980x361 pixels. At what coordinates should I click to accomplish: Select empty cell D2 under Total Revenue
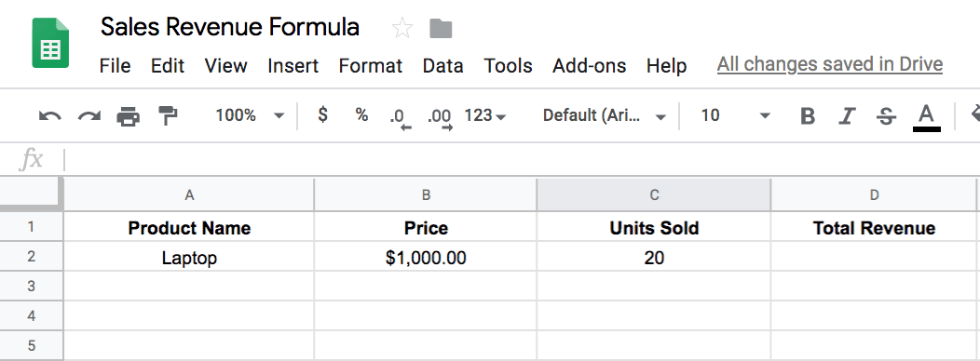(875, 257)
